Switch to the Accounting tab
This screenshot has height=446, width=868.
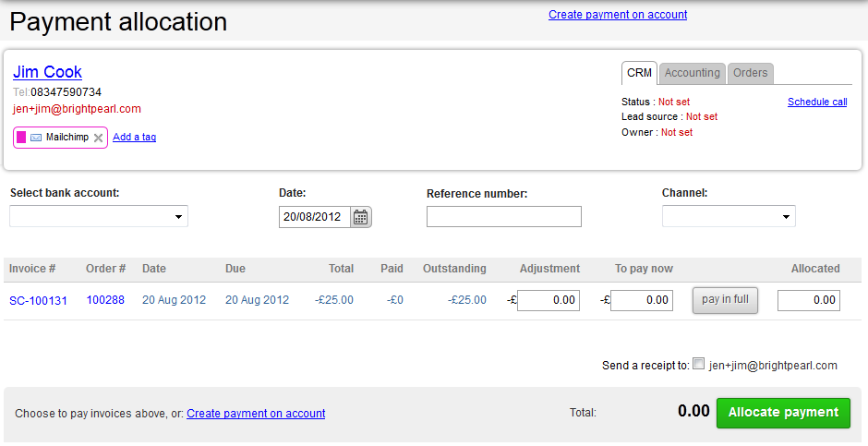692,73
